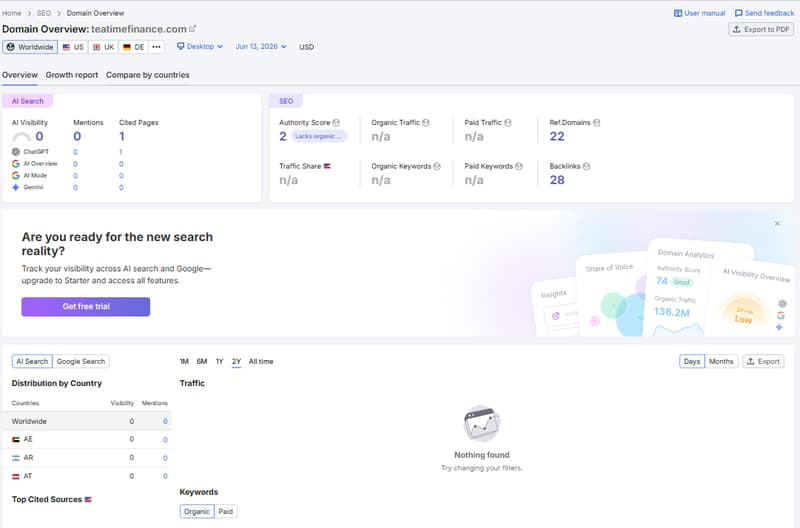
Task: Click info icon next to Backlinks
Action: point(586,166)
